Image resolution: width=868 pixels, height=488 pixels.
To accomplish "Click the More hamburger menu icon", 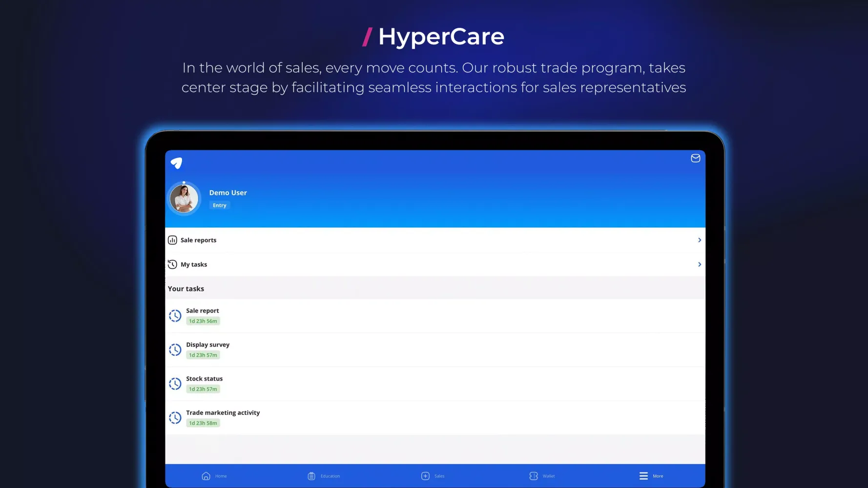I will pyautogui.click(x=643, y=476).
